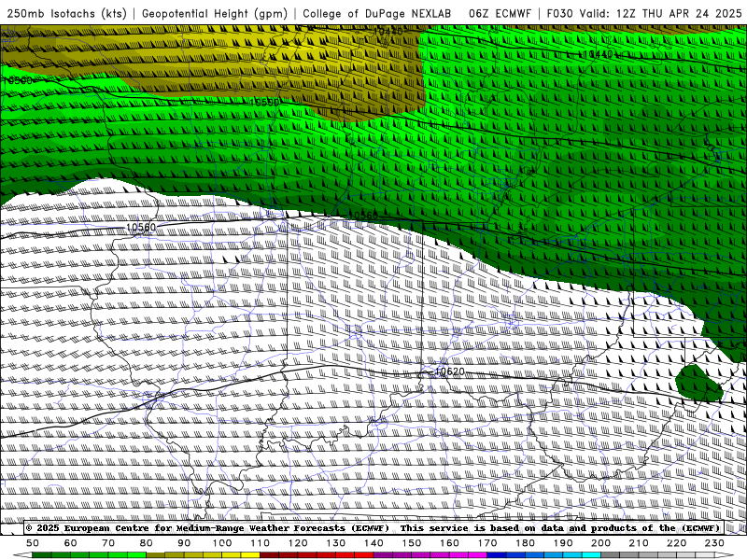Image resolution: width=747 pixels, height=560 pixels.
Task: Click the 170 value on the color scale
Action: (x=486, y=543)
